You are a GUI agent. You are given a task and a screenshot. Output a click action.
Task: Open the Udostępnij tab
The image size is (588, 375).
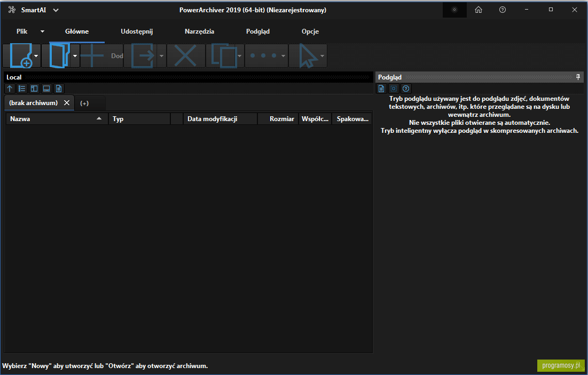point(137,31)
